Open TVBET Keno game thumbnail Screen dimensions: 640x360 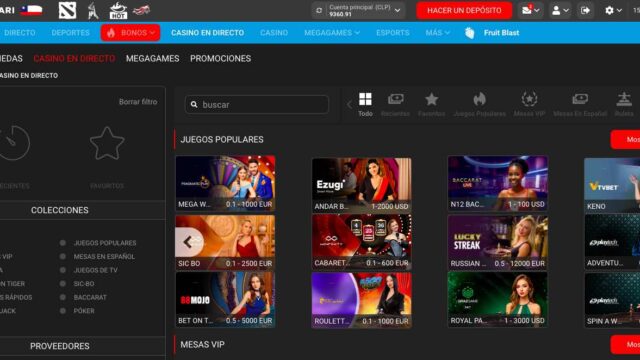tap(612, 184)
